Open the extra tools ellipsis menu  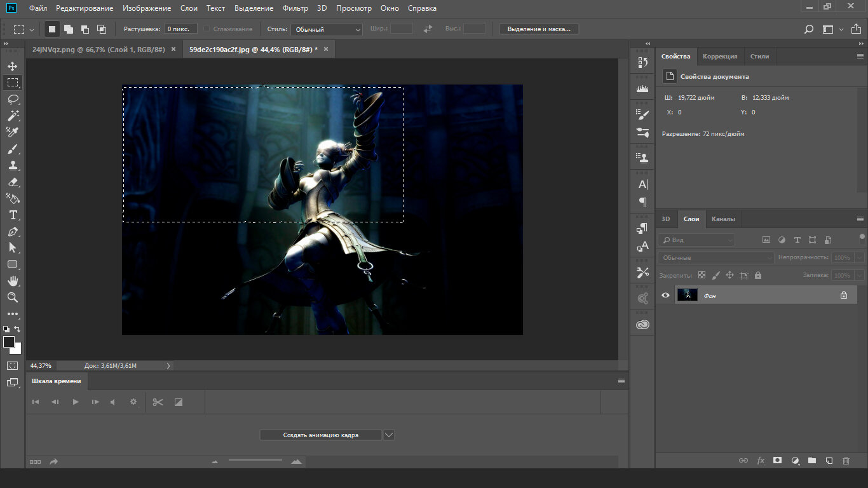click(x=13, y=314)
